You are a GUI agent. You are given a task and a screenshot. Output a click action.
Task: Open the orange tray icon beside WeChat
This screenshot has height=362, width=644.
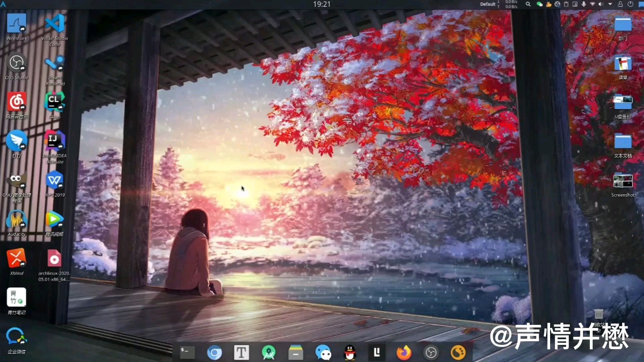tap(548, 4)
